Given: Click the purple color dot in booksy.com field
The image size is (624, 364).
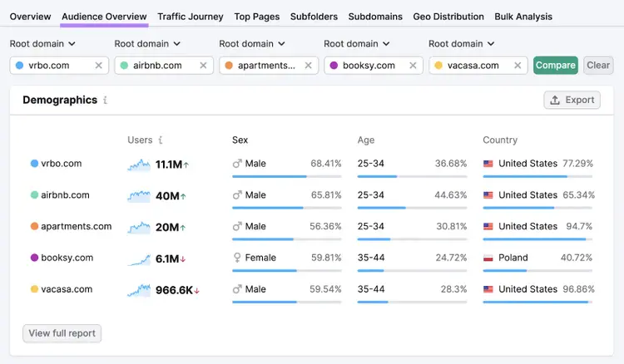Looking at the screenshot, I should [334, 65].
